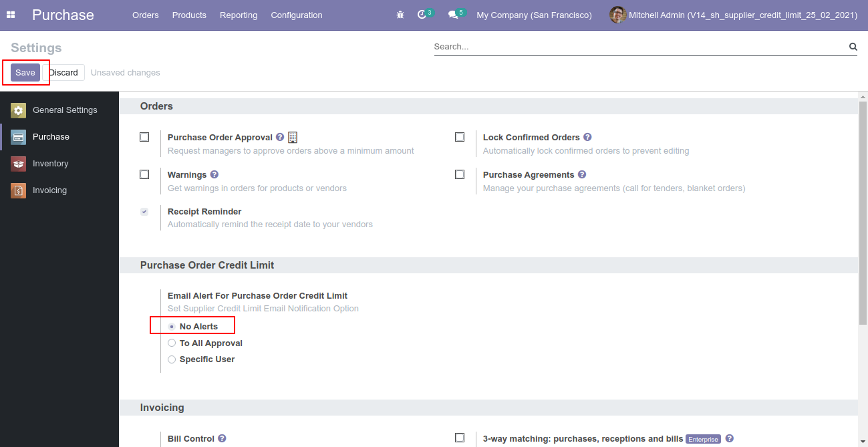Click the Unsaved changes text
Viewport: 868px width, 447px height.
(x=126, y=72)
